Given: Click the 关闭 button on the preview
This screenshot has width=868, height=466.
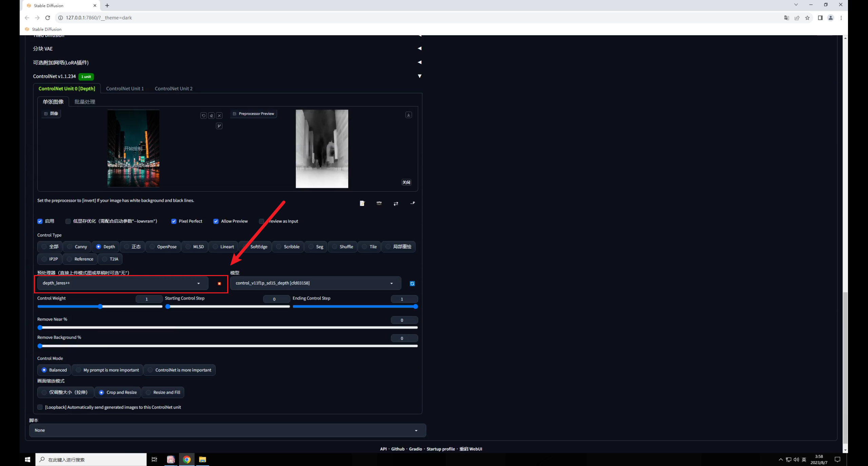Looking at the screenshot, I should (406, 182).
